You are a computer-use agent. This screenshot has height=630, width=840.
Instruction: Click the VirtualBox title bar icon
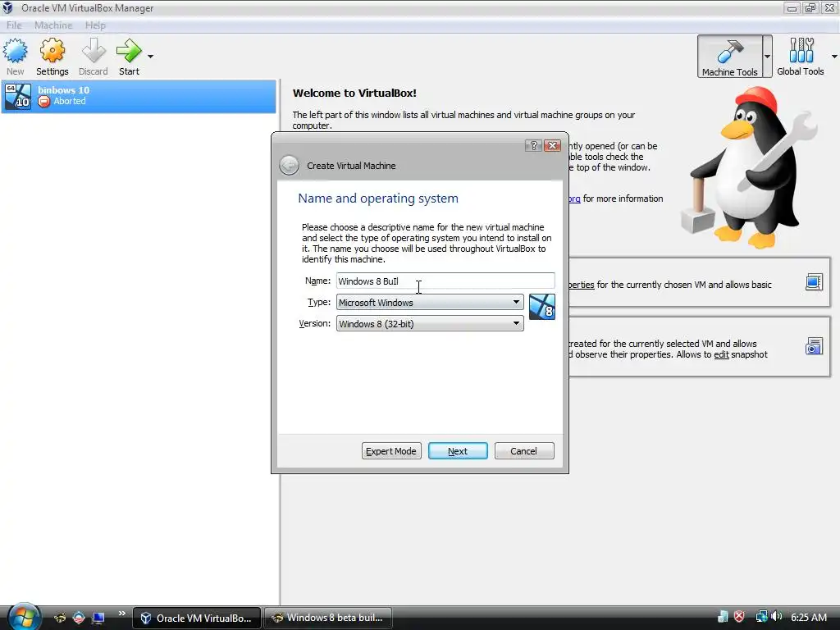click(7, 7)
